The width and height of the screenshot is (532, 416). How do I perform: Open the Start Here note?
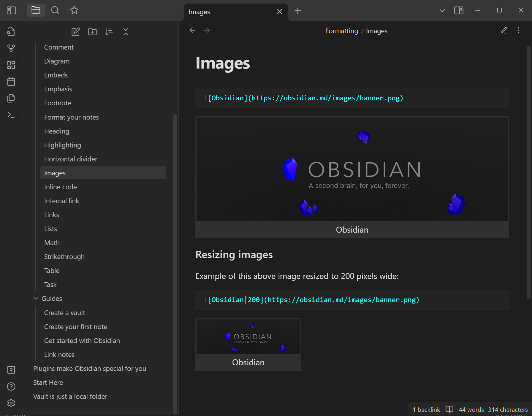coord(98,382)
